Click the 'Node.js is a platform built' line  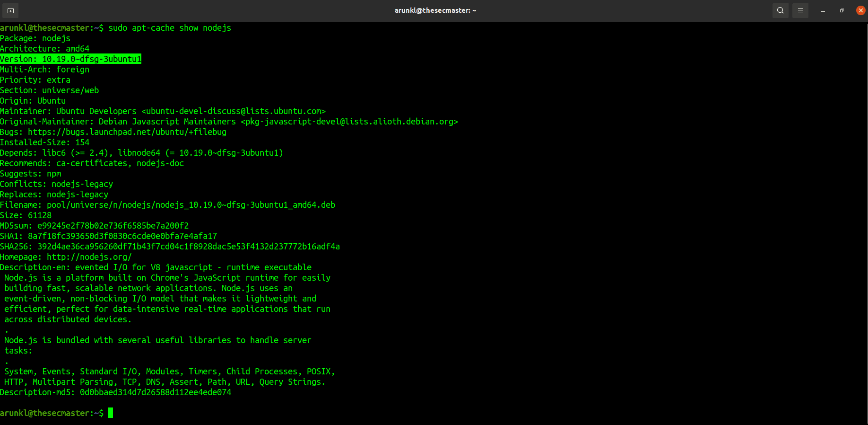point(167,278)
